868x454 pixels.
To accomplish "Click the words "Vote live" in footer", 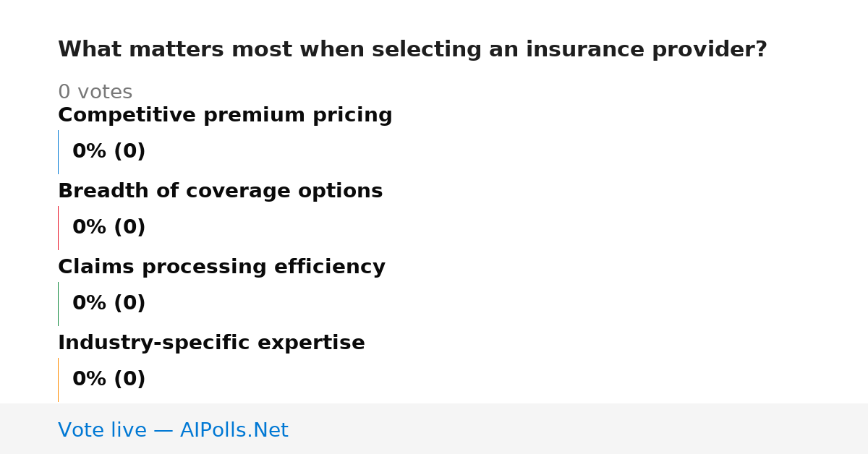I will click(x=102, y=430).
